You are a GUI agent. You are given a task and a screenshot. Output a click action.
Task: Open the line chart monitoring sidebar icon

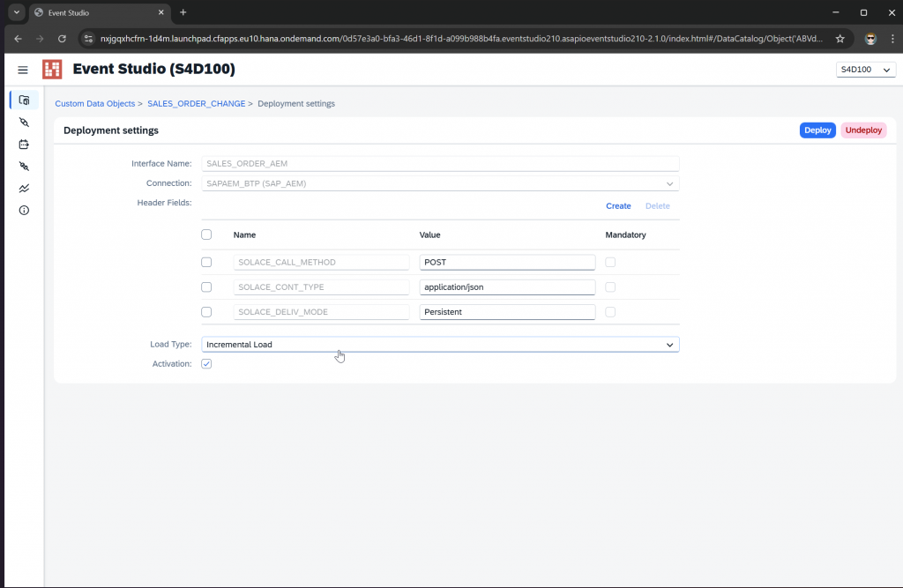pyautogui.click(x=24, y=188)
